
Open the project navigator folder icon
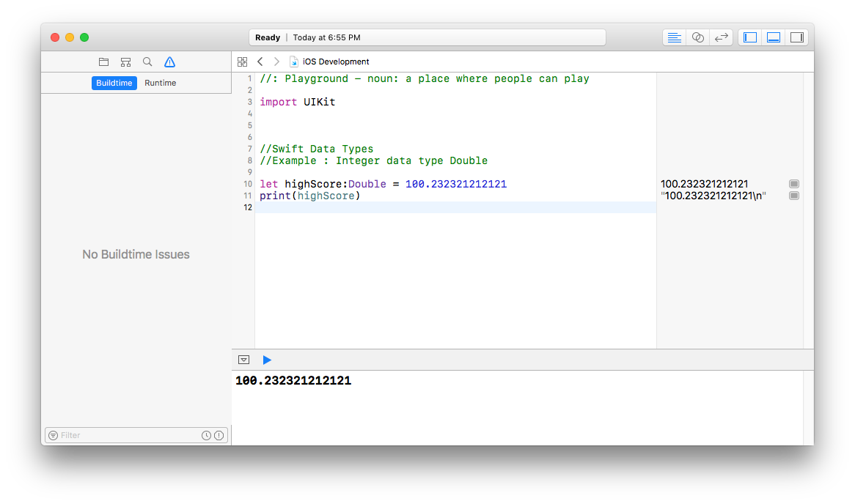[x=103, y=62]
